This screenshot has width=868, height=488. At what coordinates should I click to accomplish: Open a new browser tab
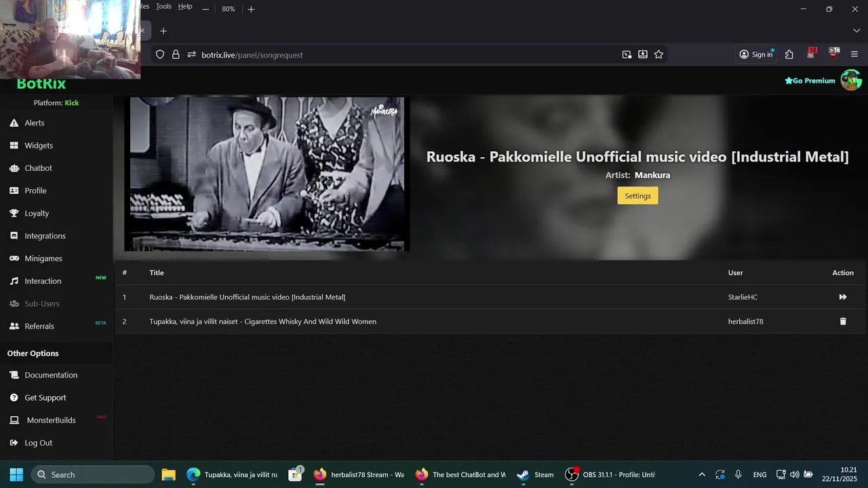(x=163, y=31)
